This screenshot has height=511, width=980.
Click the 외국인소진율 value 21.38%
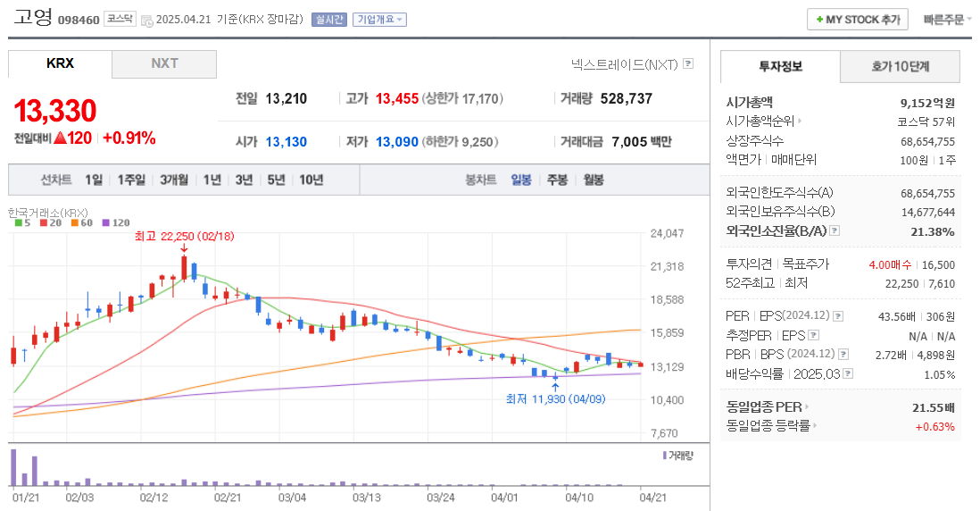[933, 231]
